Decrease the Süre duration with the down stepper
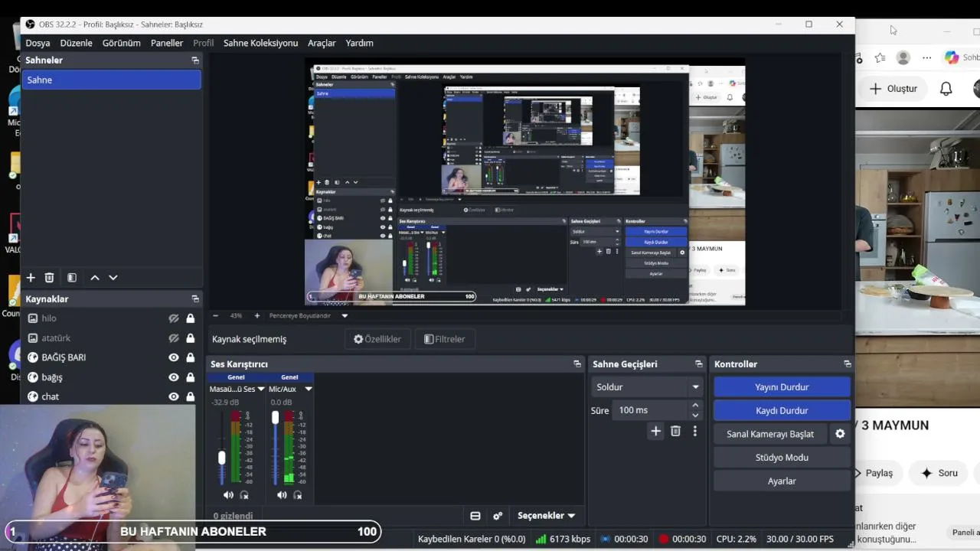The image size is (980, 551). click(695, 416)
